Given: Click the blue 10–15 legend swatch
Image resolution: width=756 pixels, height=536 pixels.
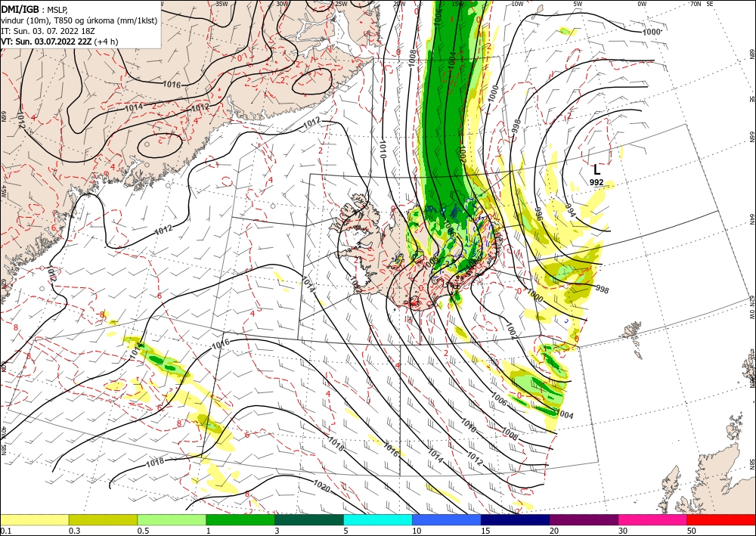Looking at the screenshot, I should 447,519.
